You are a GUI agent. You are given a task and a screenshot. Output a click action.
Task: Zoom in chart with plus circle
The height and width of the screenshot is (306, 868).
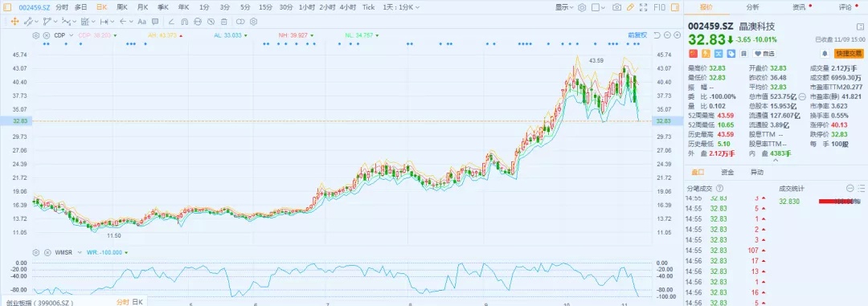click(x=677, y=35)
